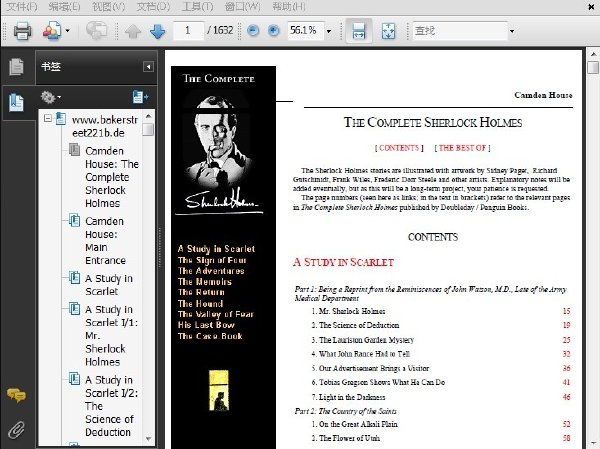Open the Pages thumbnails panel icon

pyautogui.click(x=16, y=67)
